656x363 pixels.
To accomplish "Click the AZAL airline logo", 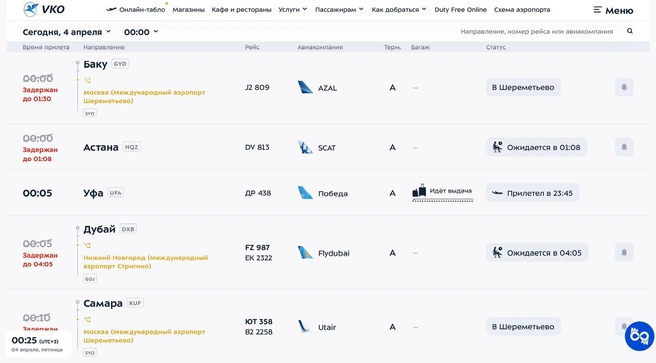I will (x=305, y=87).
